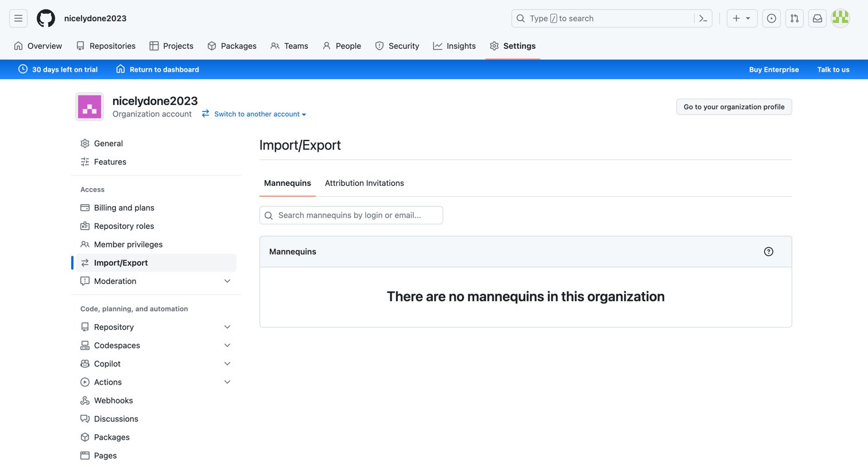The image size is (868, 467).
Task: Open Discussions settings in sidebar
Action: point(156,419)
